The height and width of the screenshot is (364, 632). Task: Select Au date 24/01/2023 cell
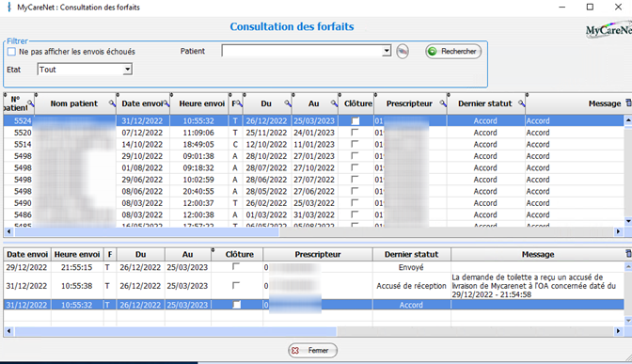point(314,133)
